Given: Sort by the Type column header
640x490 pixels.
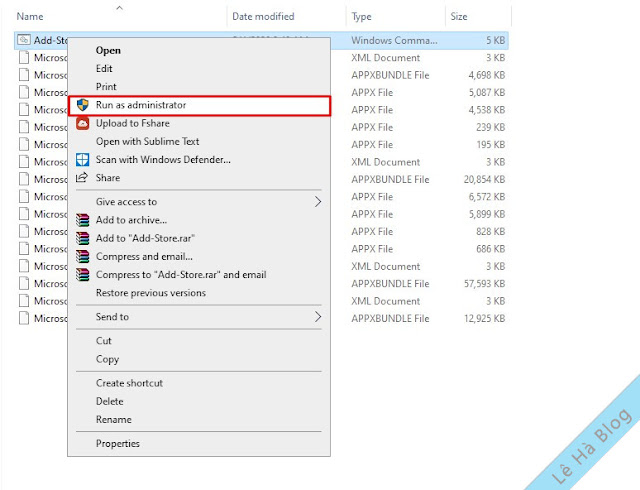Looking at the screenshot, I should (362, 16).
